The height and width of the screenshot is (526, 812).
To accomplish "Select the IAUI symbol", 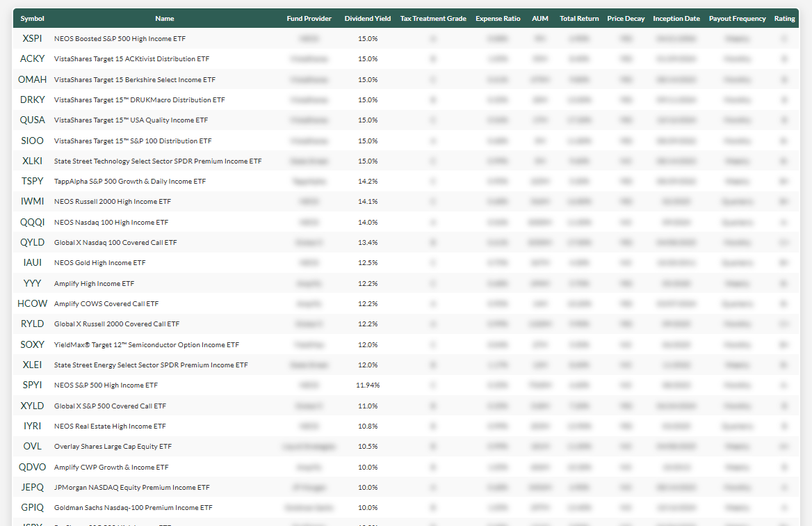I will click(x=32, y=263).
